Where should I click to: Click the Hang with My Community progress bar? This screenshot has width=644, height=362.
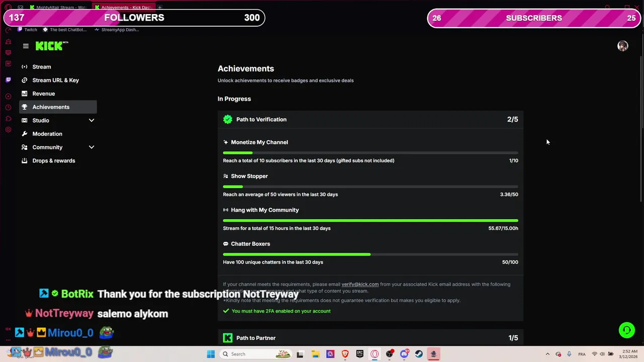click(x=370, y=220)
